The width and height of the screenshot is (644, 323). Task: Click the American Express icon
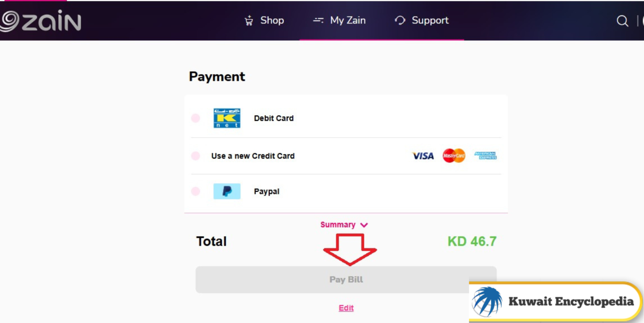point(485,156)
